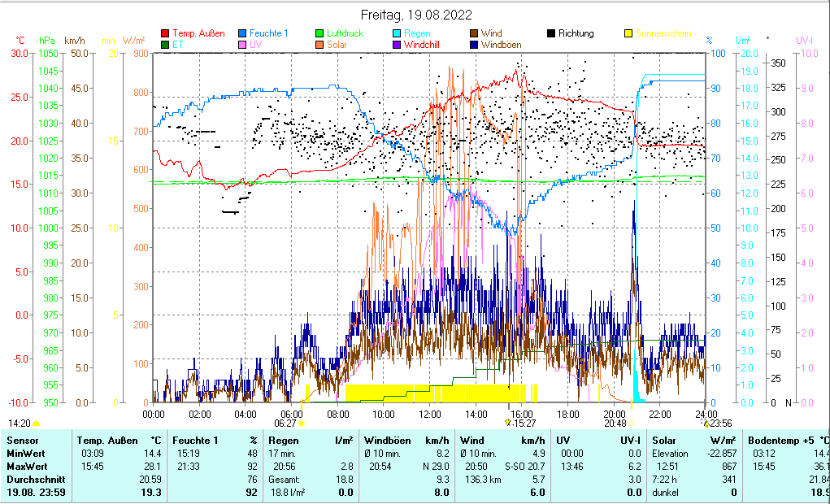Click the green Luftdruck legend square

[320, 33]
